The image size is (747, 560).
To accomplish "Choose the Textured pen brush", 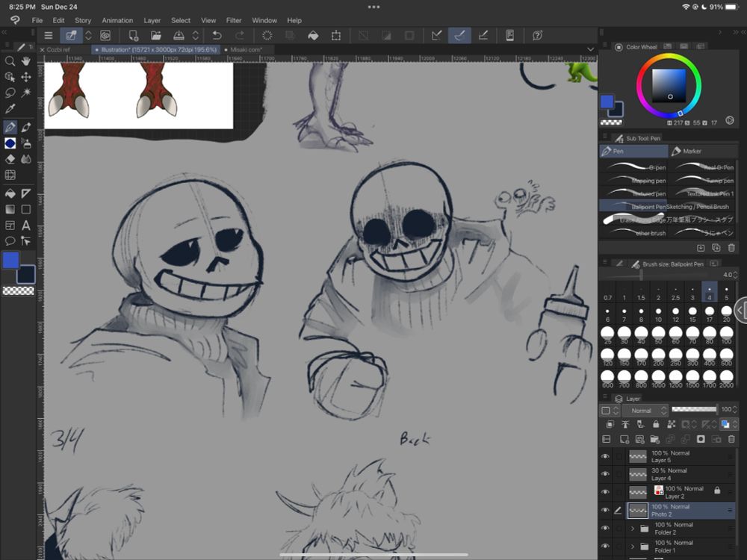I will pos(633,193).
